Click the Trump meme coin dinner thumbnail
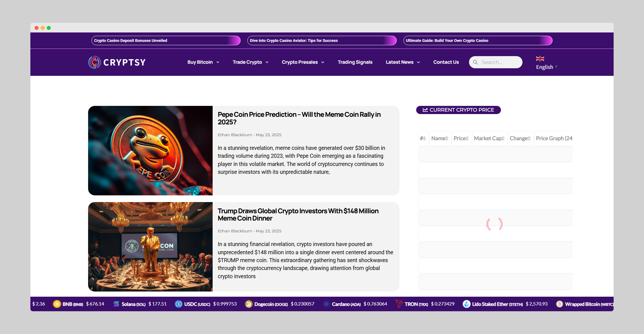Viewport: 644px width, 334px height. tap(150, 247)
